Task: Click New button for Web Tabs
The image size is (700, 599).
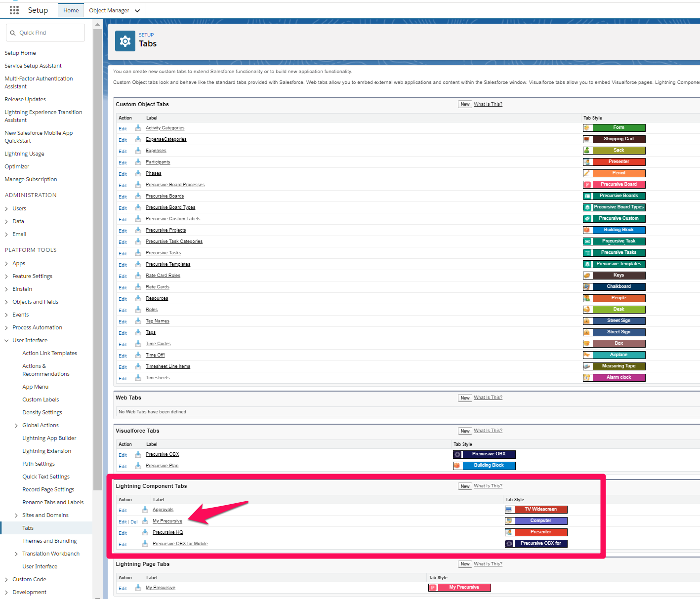Action: coord(465,398)
